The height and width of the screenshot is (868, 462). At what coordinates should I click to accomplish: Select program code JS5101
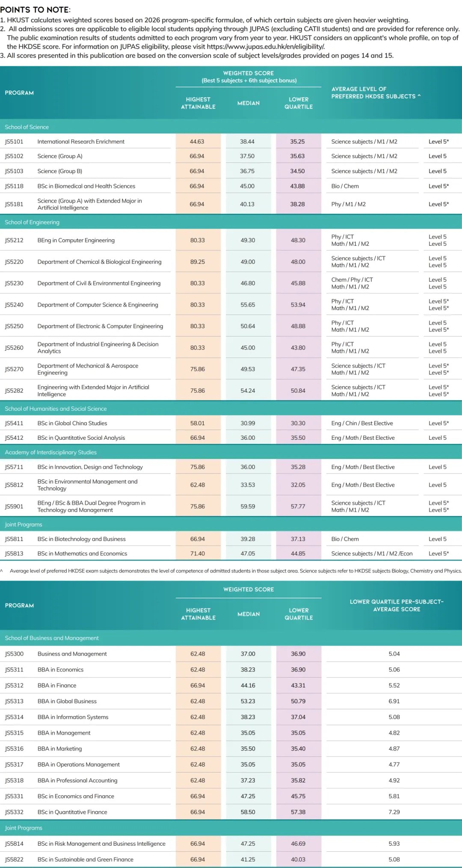point(14,142)
